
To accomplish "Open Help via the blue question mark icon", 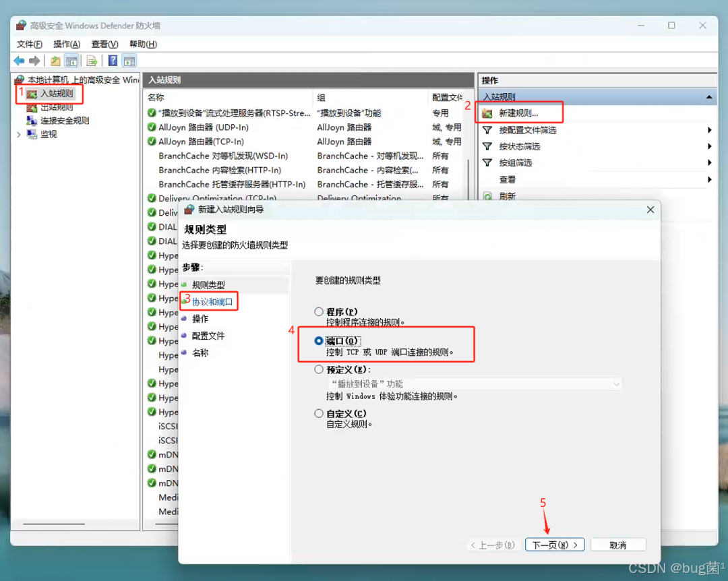I will pyautogui.click(x=113, y=61).
